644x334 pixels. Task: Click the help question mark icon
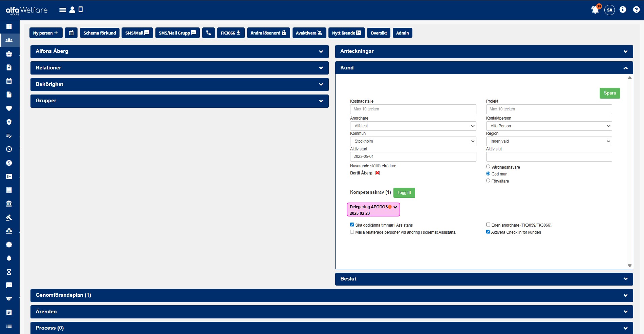coord(636,10)
